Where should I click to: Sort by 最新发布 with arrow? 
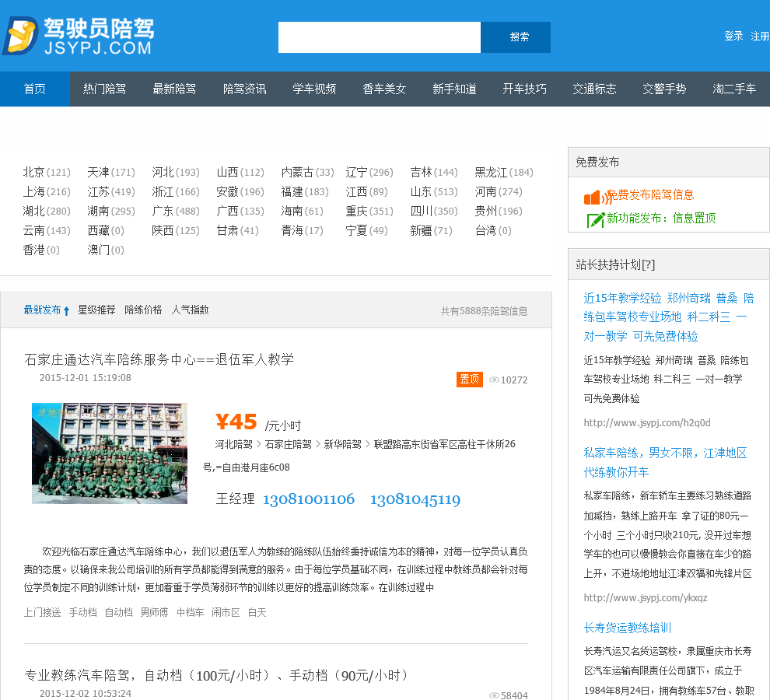[x=47, y=310]
